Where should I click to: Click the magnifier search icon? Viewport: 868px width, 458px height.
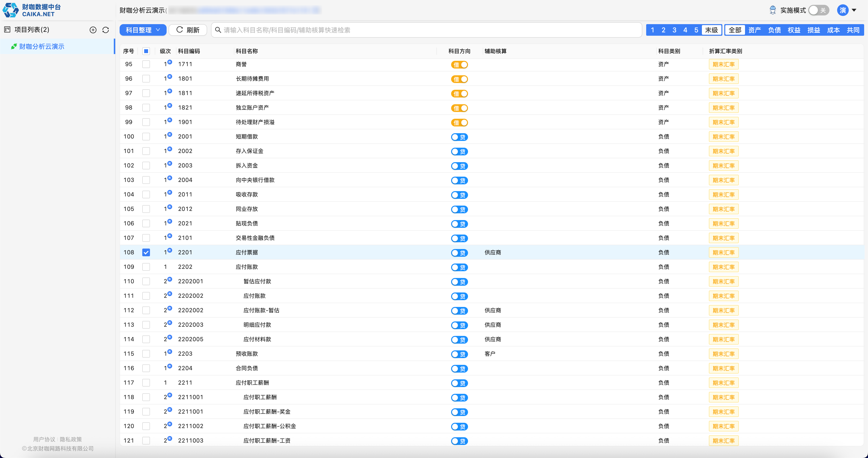(x=218, y=30)
